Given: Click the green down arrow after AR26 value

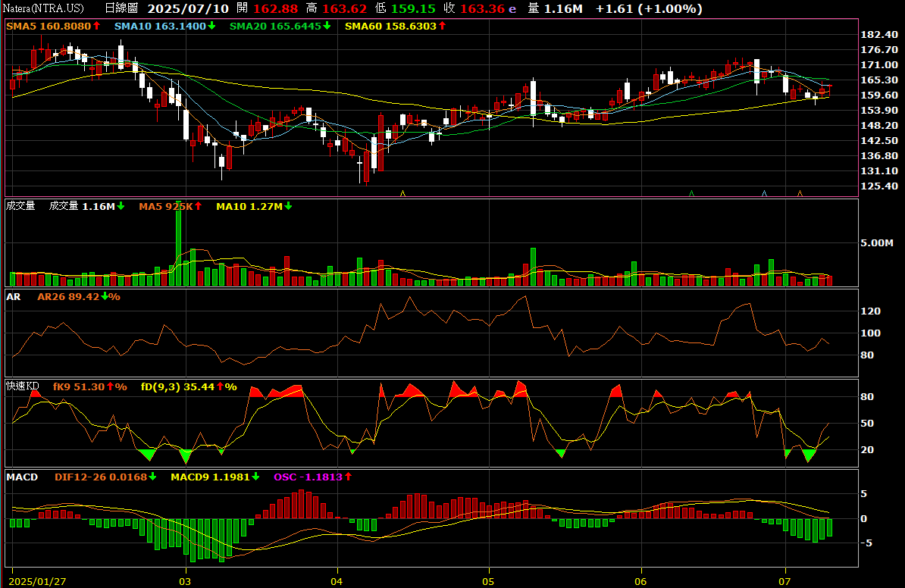Looking at the screenshot, I should click(x=105, y=296).
